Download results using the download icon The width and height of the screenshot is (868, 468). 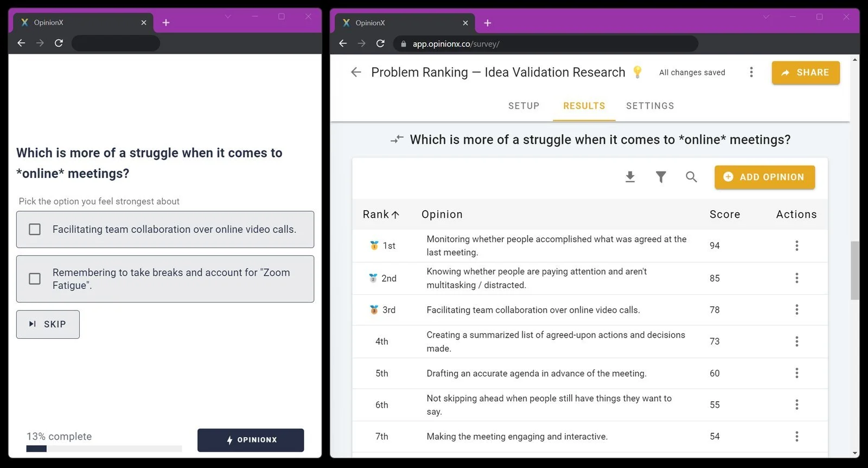[630, 177]
